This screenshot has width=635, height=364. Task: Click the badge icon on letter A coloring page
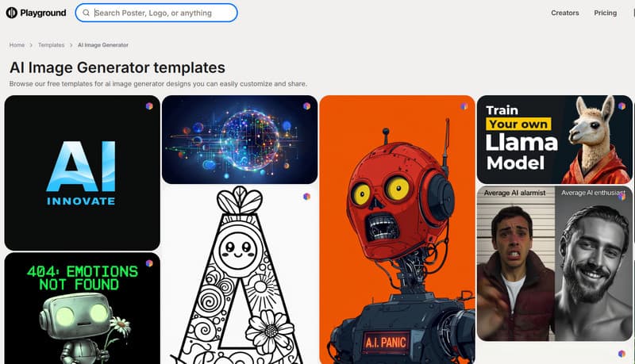[306, 196]
